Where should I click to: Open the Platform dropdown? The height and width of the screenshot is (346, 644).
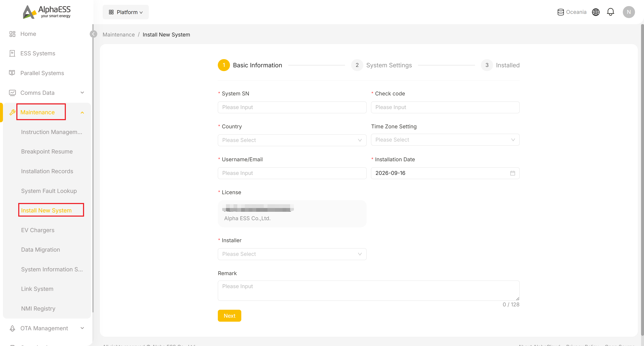coord(126,12)
